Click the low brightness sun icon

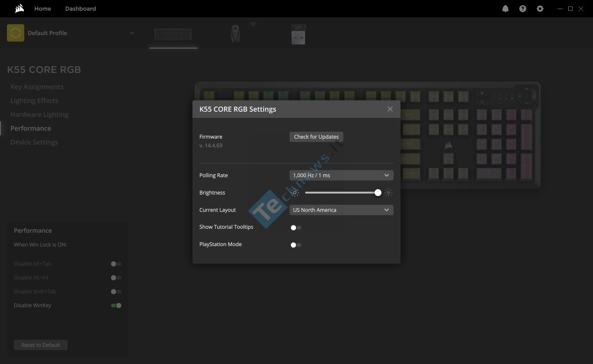[x=295, y=193]
